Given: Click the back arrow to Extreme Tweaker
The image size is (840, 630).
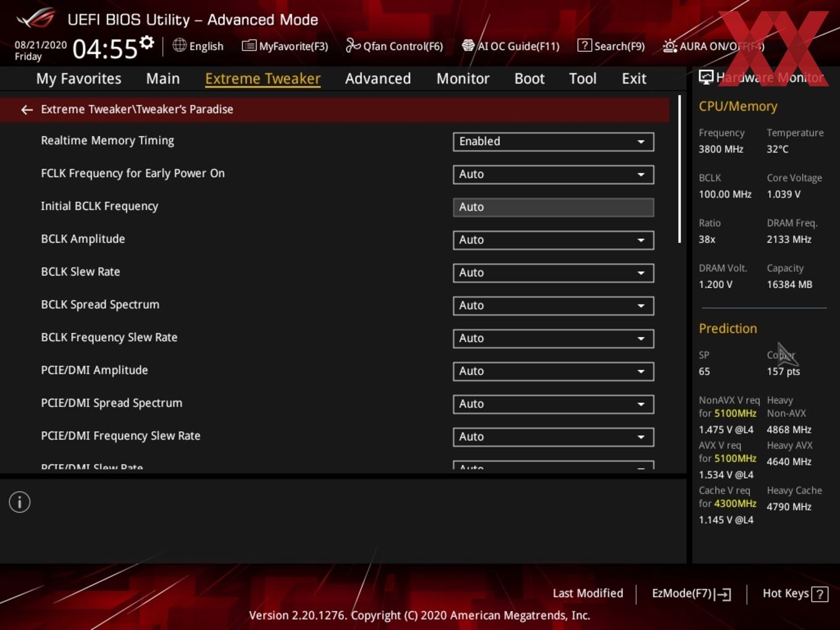Looking at the screenshot, I should 27,109.
